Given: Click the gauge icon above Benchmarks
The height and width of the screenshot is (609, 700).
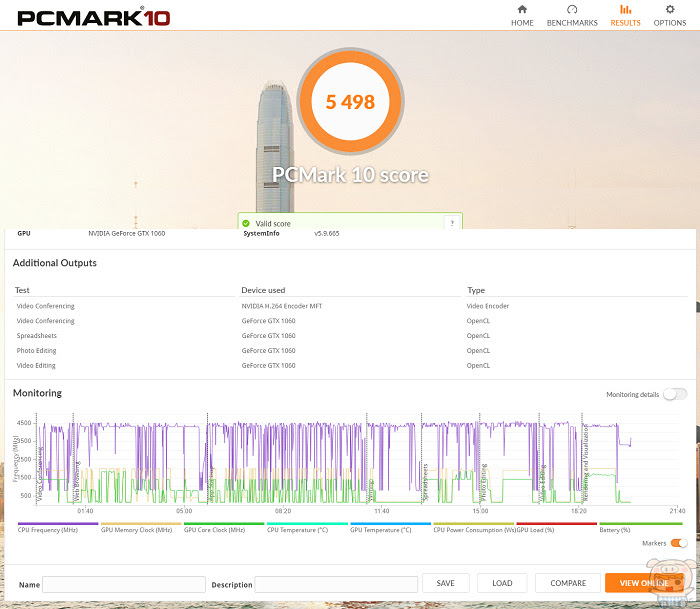Looking at the screenshot, I should pos(572,9).
